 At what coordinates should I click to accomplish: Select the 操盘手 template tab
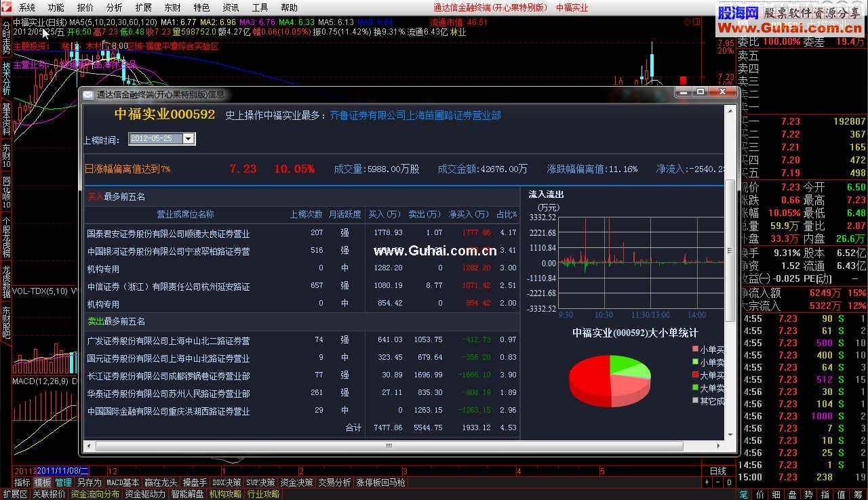point(195,482)
